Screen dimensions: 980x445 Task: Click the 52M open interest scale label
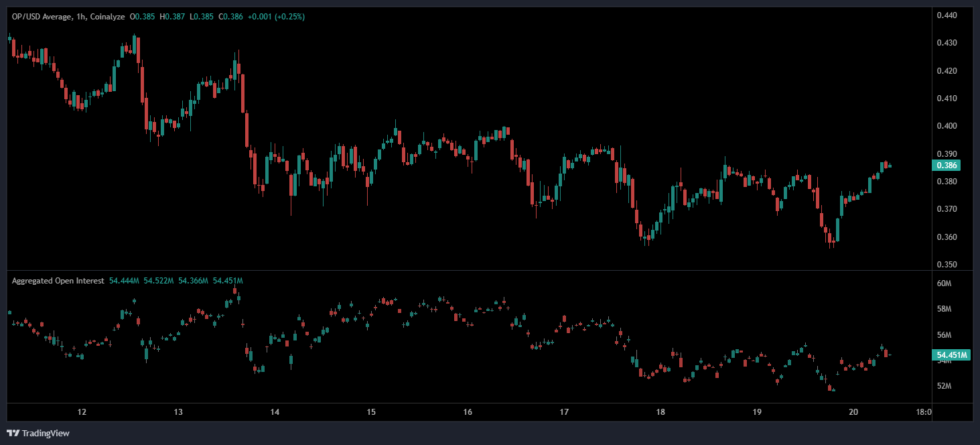tap(944, 386)
